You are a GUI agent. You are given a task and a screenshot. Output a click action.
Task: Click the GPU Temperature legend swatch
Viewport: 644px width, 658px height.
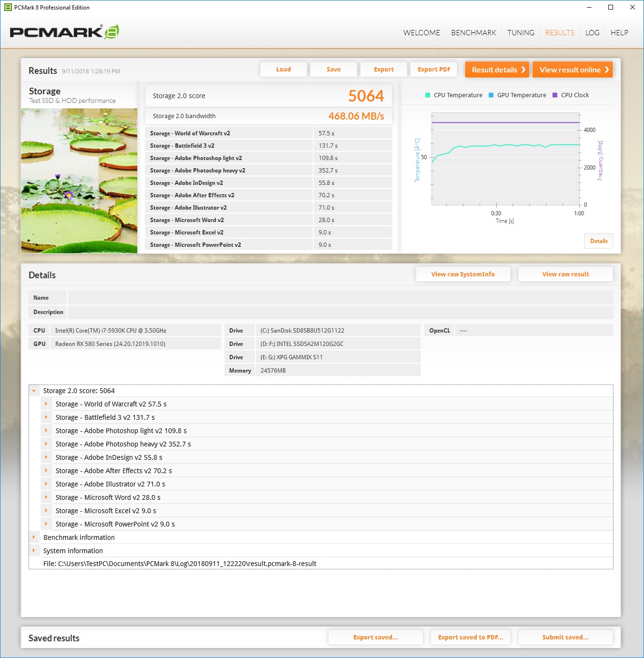[x=491, y=95]
